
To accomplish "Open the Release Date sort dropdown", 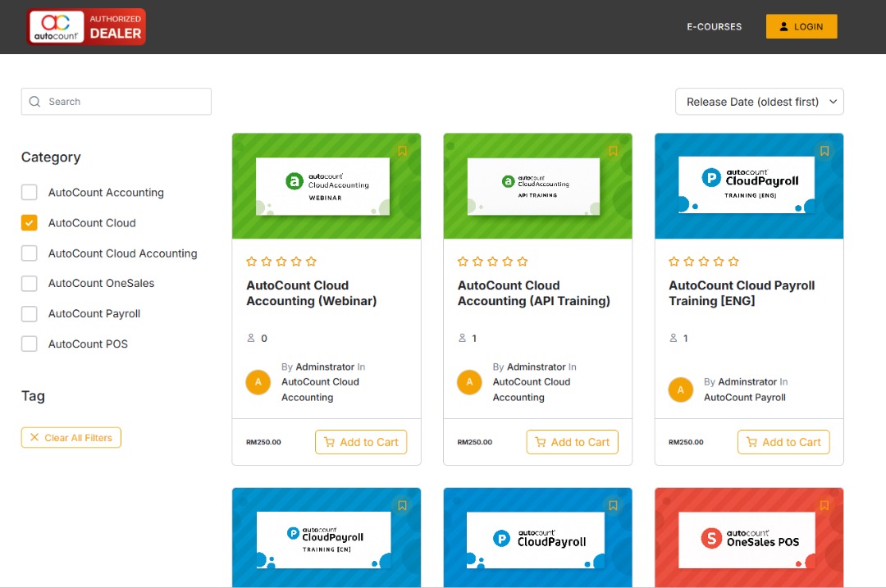I will (759, 102).
